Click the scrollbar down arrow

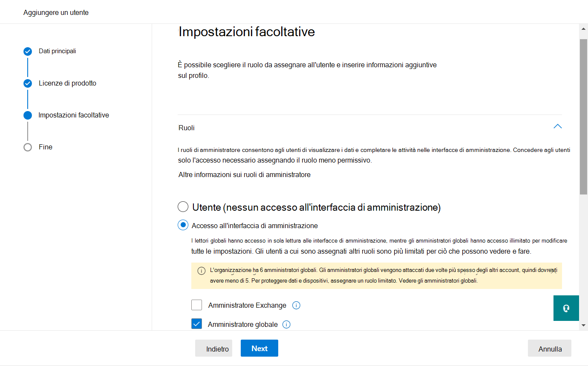[583, 325]
